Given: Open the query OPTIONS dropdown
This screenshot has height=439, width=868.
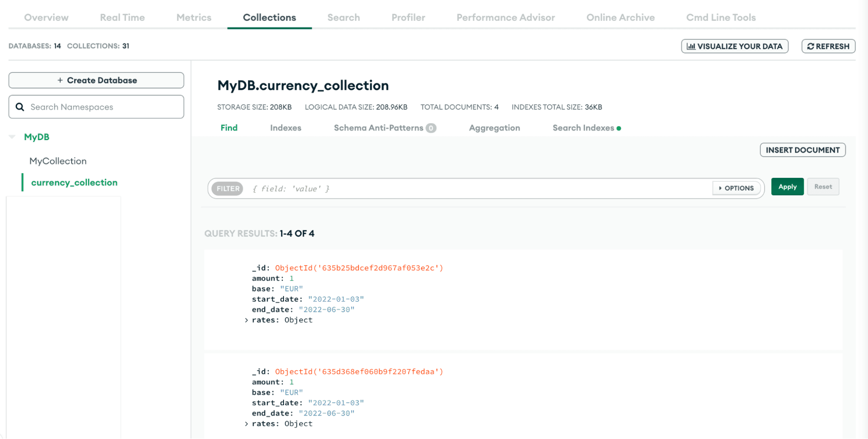Looking at the screenshot, I should (736, 188).
